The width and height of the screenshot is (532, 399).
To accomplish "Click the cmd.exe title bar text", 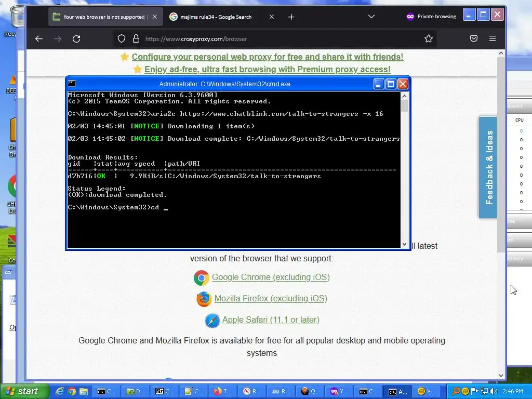I will [x=224, y=84].
